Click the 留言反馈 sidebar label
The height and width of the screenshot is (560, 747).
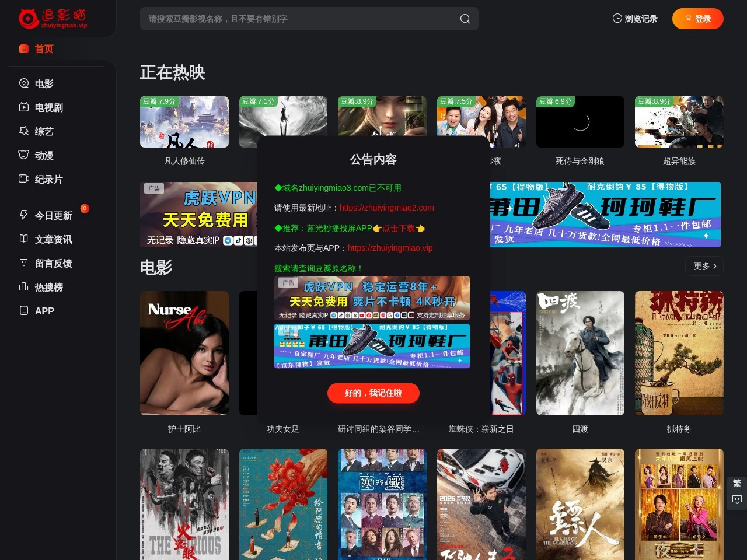pyautogui.click(x=54, y=263)
